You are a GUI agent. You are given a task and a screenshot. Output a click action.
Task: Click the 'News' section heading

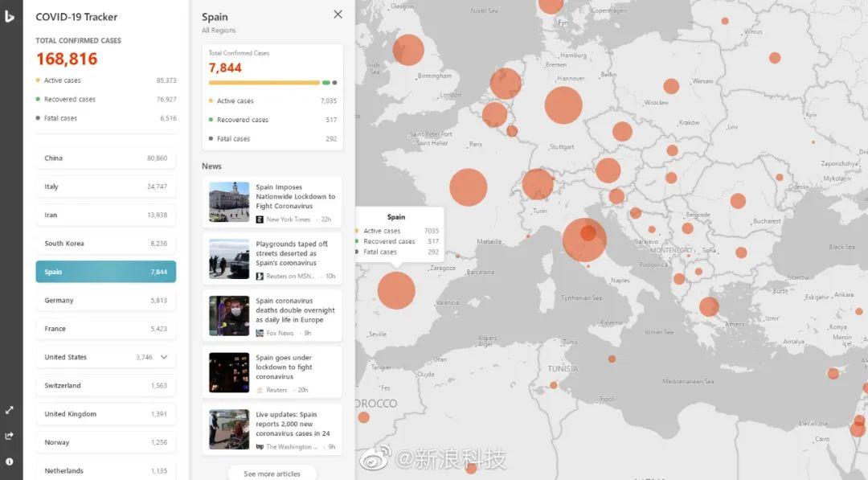211,166
